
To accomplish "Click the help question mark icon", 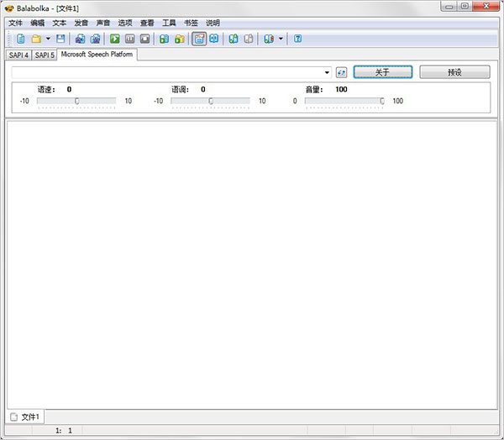I will tap(298, 39).
